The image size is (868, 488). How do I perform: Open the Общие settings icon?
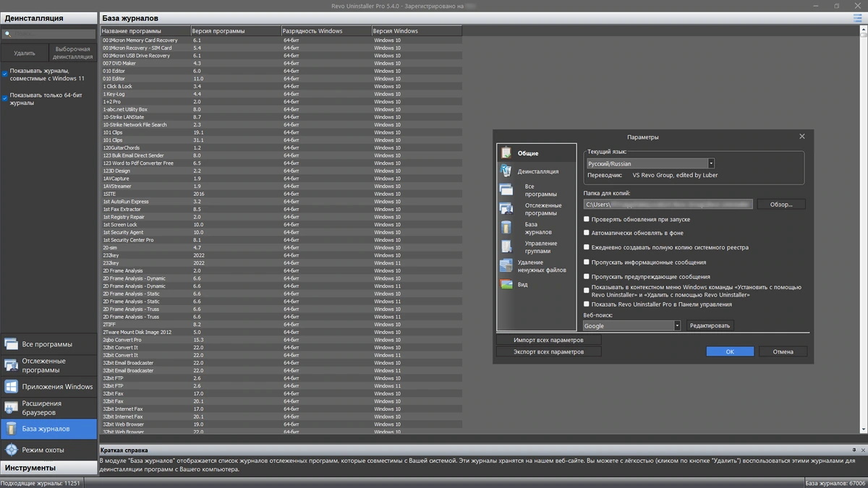coord(506,153)
